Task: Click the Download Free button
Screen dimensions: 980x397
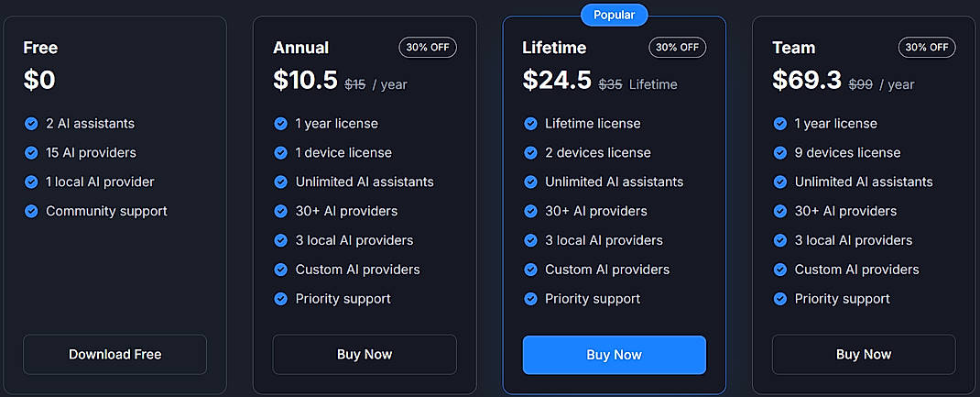Action: tap(115, 355)
